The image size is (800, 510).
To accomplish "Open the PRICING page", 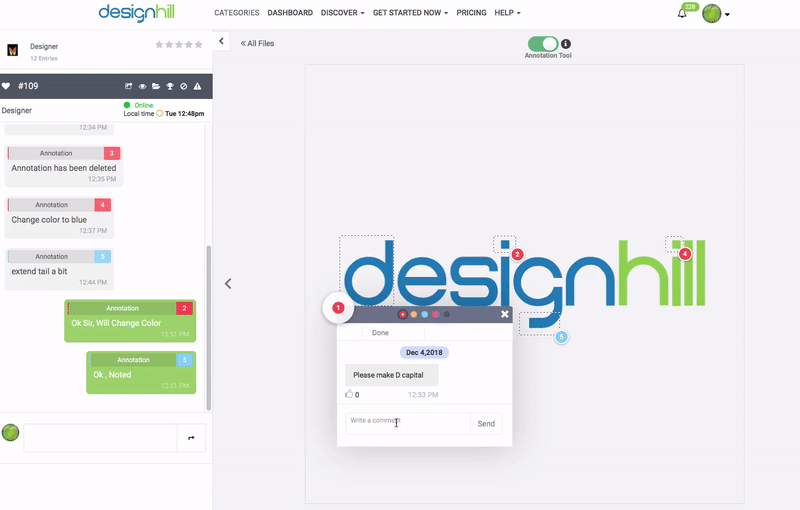I will pyautogui.click(x=471, y=13).
